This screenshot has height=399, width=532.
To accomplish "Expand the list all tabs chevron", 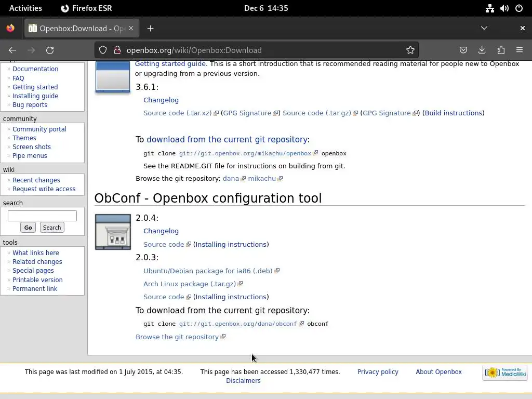I will (x=484, y=28).
